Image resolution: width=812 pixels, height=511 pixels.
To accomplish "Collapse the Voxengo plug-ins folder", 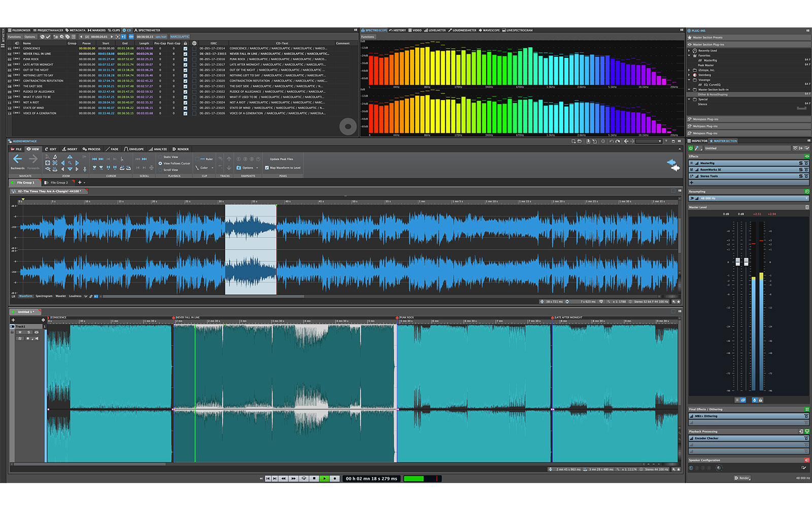I will (689, 80).
